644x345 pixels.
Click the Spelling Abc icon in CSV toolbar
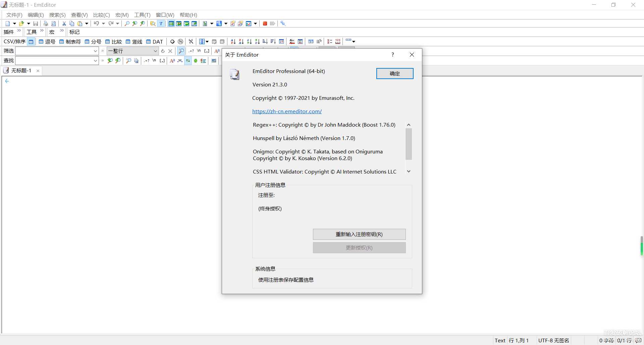[x=292, y=42]
